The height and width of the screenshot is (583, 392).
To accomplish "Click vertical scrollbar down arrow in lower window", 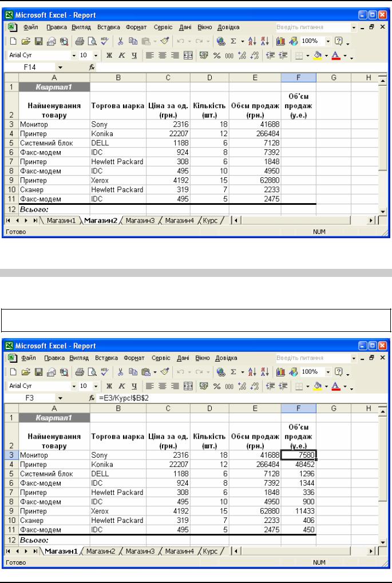I will coord(383,542).
